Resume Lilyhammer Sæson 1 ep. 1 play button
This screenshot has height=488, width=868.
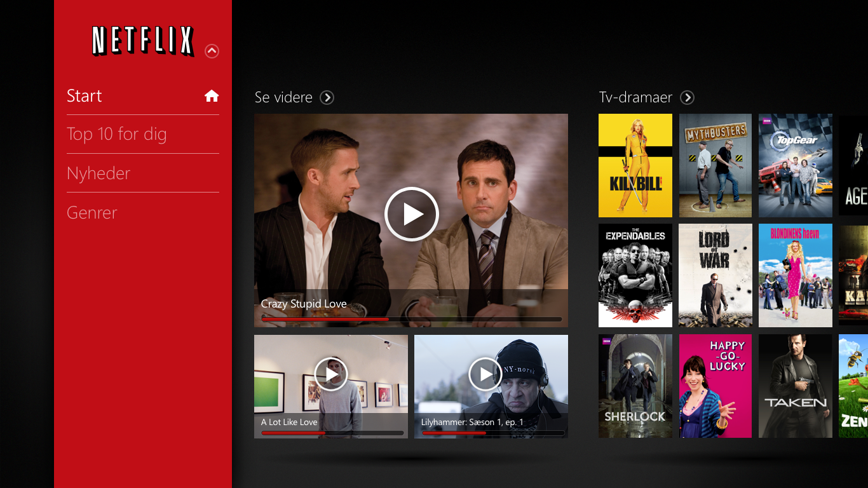point(485,375)
